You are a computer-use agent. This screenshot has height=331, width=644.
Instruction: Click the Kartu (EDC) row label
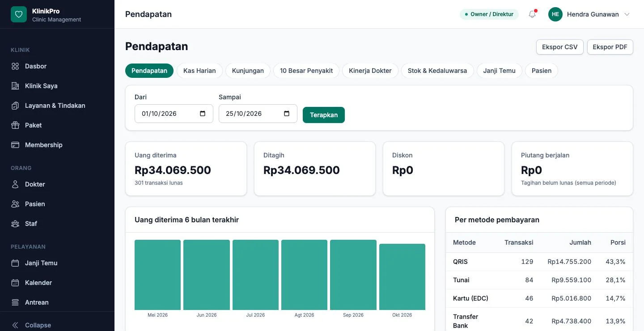coord(470,298)
